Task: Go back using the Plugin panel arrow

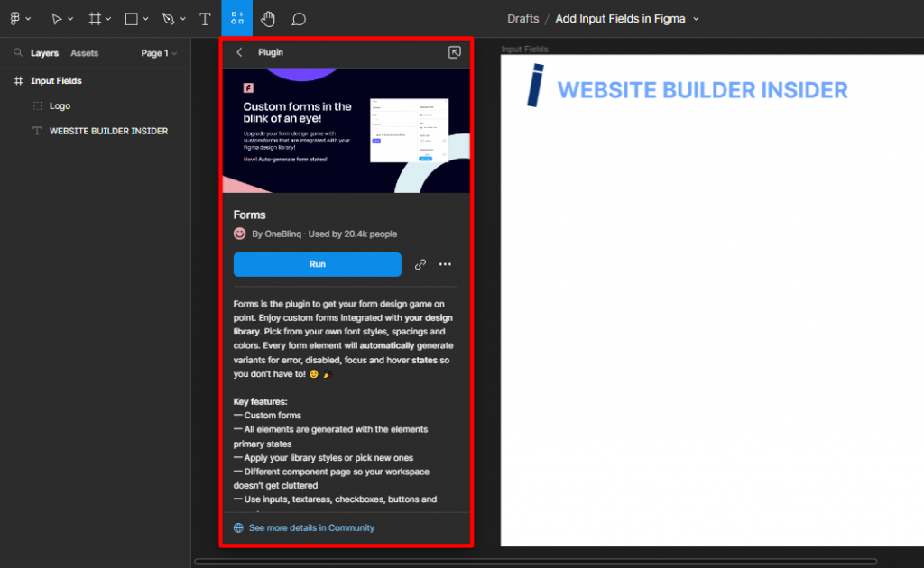Action: point(238,52)
